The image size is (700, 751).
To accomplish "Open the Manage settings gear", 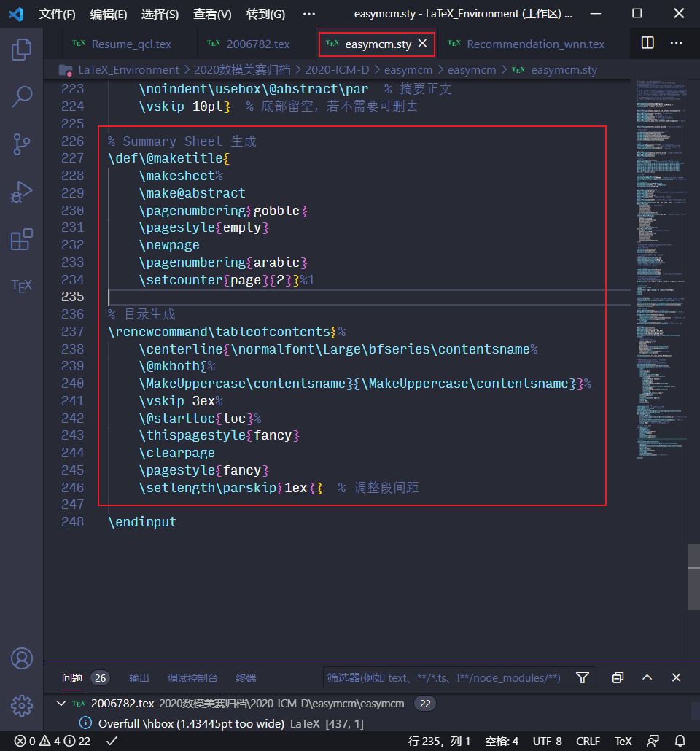I will click(22, 705).
